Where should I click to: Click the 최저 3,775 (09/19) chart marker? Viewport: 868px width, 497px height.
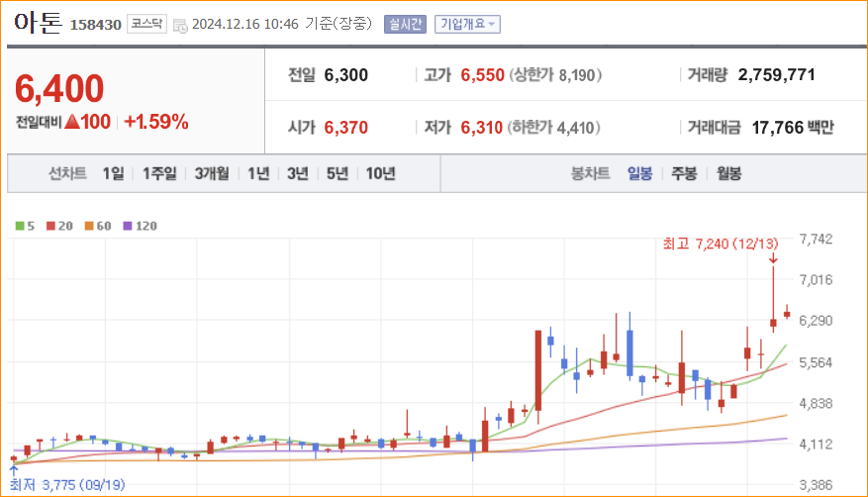(67, 485)
